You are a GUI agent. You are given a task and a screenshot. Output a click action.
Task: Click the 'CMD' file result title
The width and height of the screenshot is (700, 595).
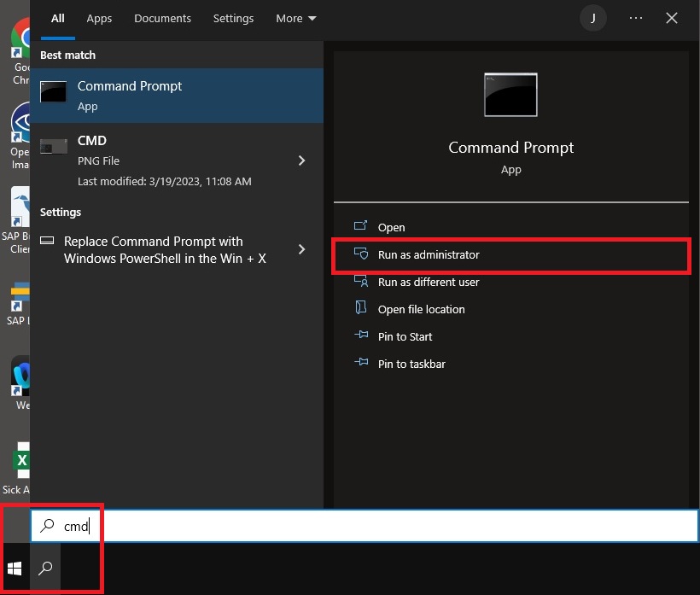coord(92,140)
